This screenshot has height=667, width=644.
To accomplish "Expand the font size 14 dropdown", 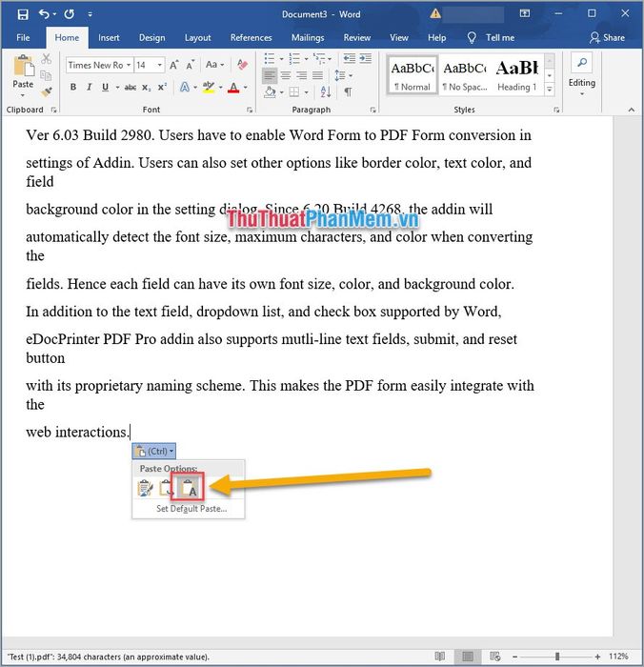I will point(159,65).
